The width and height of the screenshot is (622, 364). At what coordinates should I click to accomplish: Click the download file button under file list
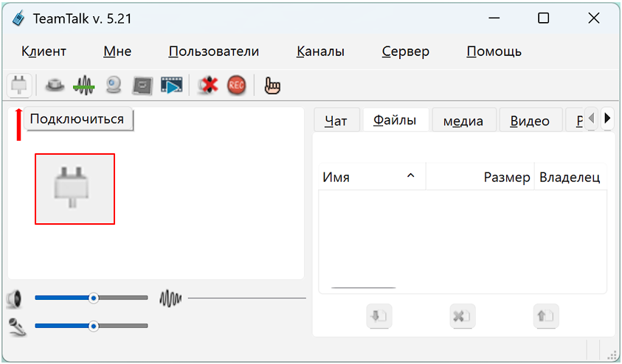point(379,316)
